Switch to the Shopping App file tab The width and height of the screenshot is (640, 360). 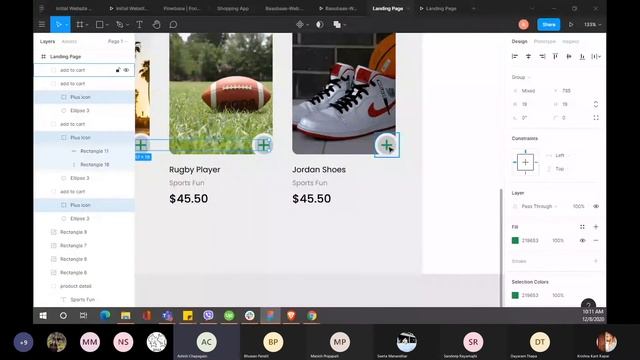point(233,8)
